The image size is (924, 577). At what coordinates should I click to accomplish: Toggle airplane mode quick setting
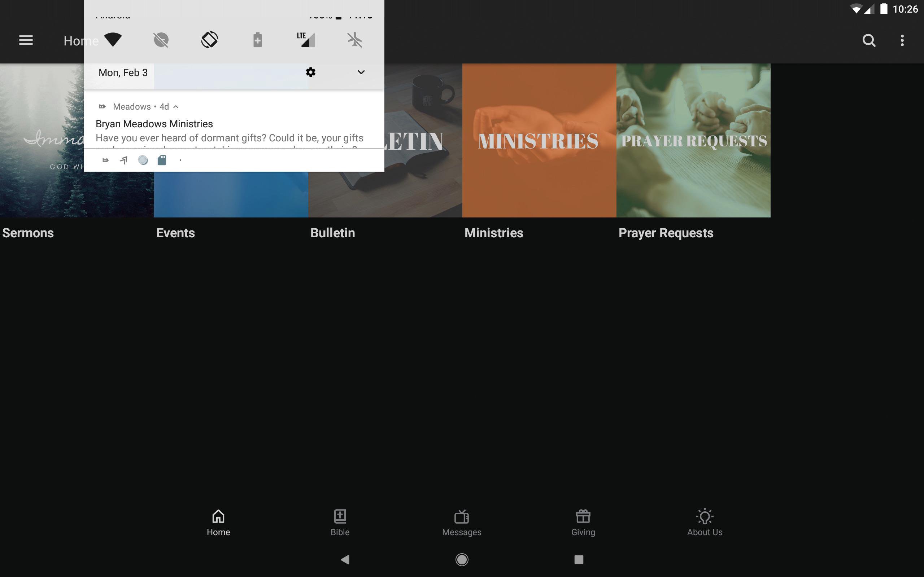coord(355,40)
